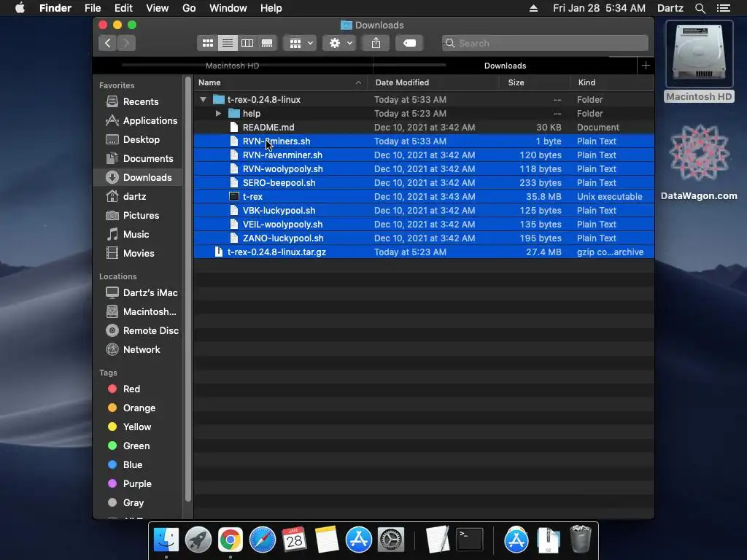Sort by Date Modified column
The width and height of the screenshot is (747, 560).
pyautogui.click(x=433, y=82)
